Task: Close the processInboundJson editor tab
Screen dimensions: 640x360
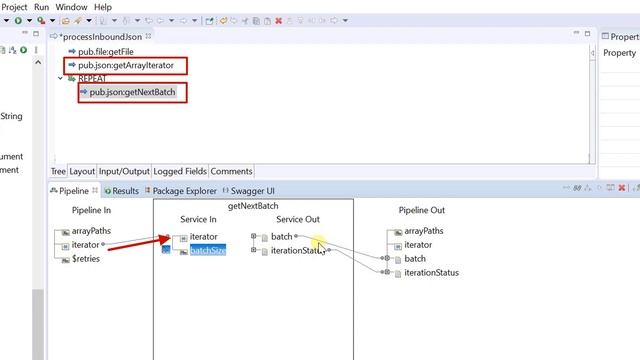Action: [148, 36]
